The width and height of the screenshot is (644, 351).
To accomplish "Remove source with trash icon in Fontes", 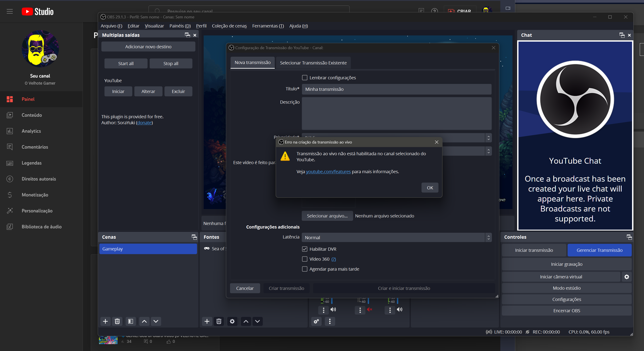I will 219,321.
